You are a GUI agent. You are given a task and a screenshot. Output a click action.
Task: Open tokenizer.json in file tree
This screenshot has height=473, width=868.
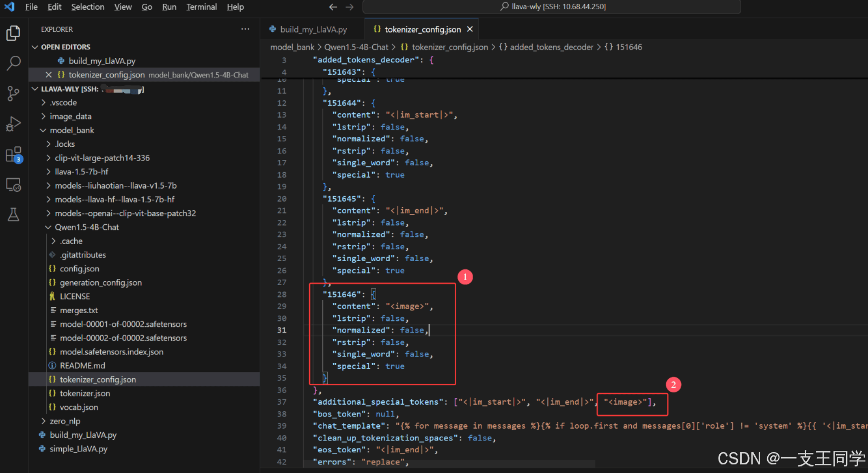pos(85,393)
